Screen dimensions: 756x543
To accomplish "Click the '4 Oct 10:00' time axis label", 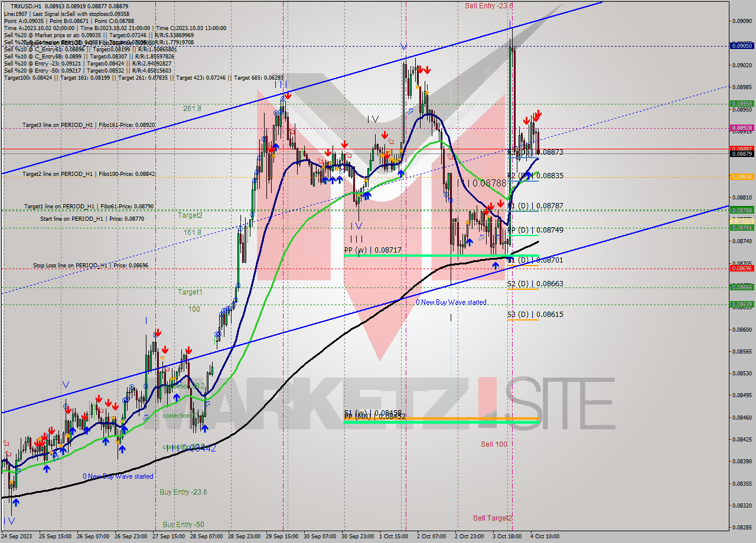I will (545, 537).
